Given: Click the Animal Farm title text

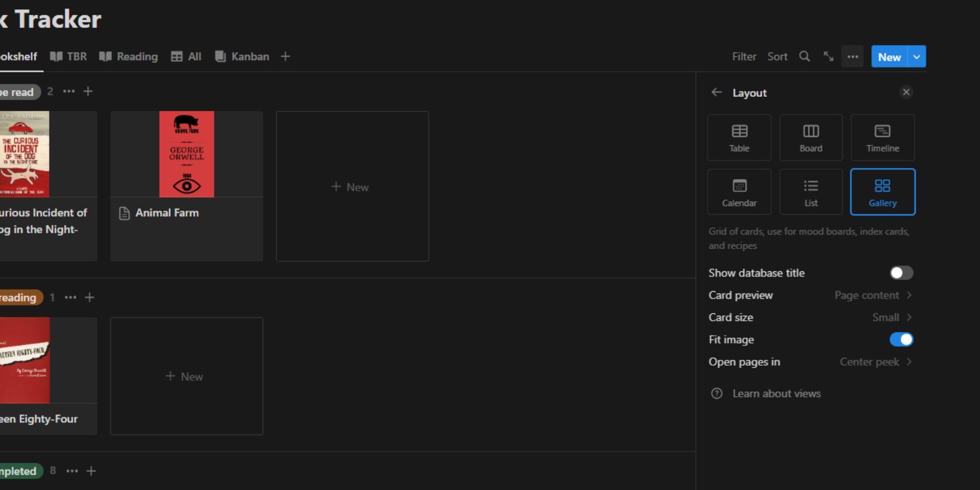Looking at the screenshot, I should 167,213.
